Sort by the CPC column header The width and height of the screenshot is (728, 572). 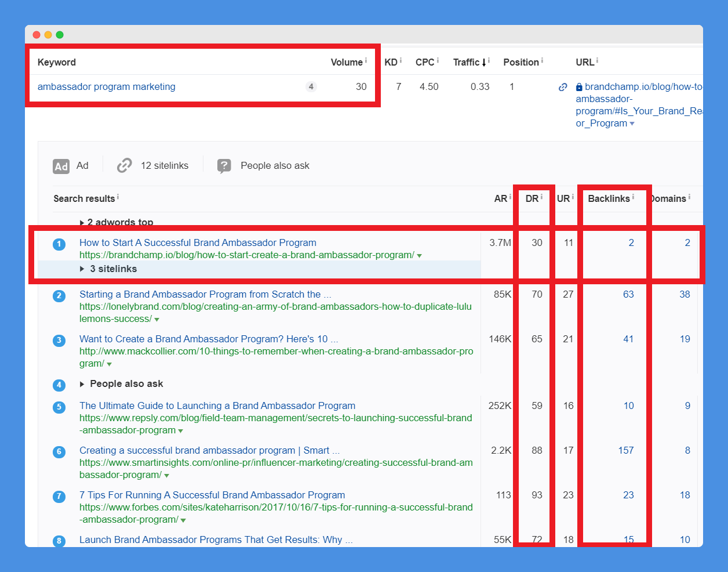425,62
